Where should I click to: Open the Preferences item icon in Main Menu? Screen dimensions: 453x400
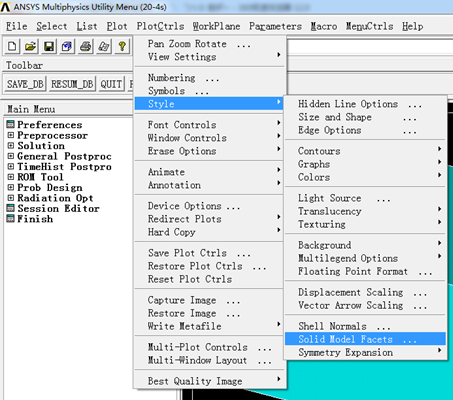(x=11, y=125)
